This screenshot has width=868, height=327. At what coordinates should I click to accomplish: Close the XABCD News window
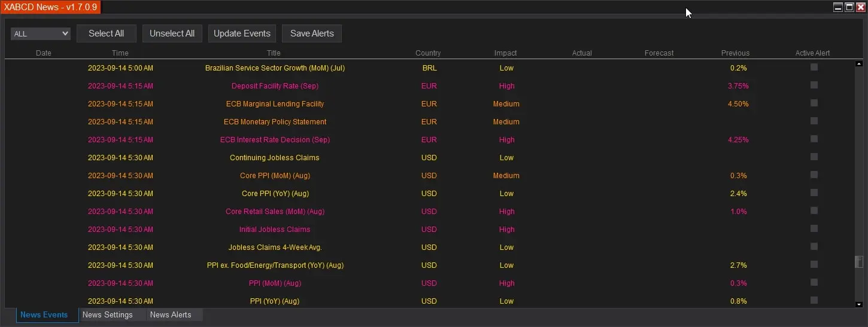[x=861, y=7]
